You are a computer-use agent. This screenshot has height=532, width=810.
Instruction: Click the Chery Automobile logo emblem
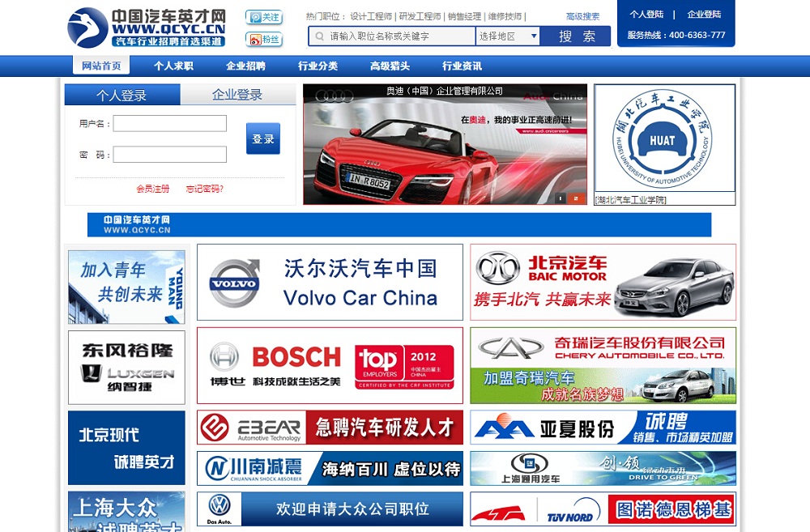point(510,348)
